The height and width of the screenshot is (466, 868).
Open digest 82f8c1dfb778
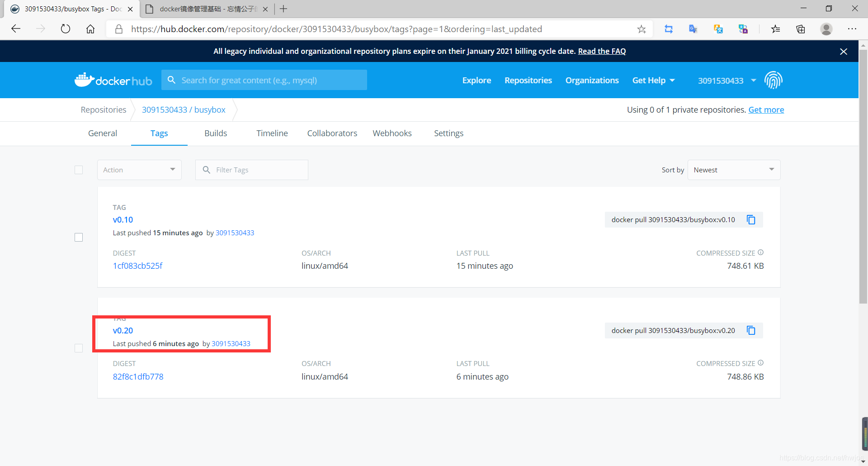click(x=138, y=376)
